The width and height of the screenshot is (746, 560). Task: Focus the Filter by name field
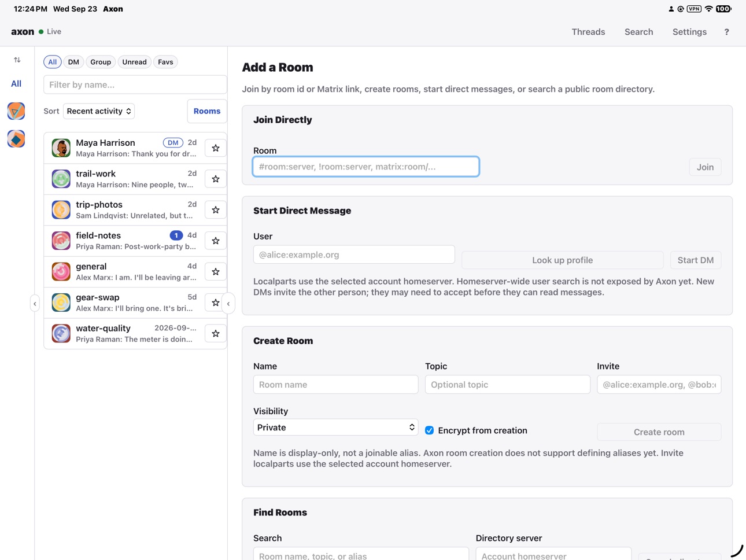[x=135, y=84]
